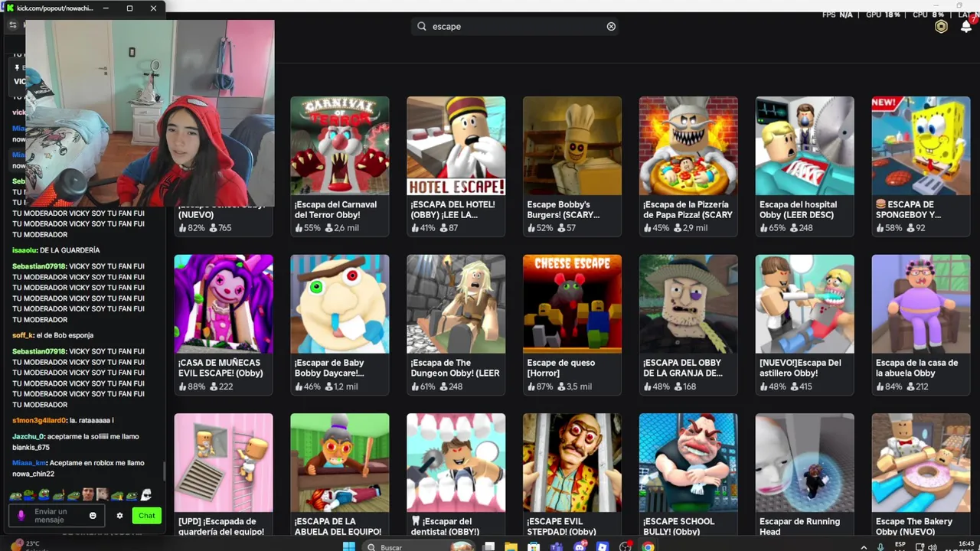Image resolution: width=980 pixels, height=551 pixels.
Task: Click the taskbar 'Buscar' search box
Action: (419, 546)
